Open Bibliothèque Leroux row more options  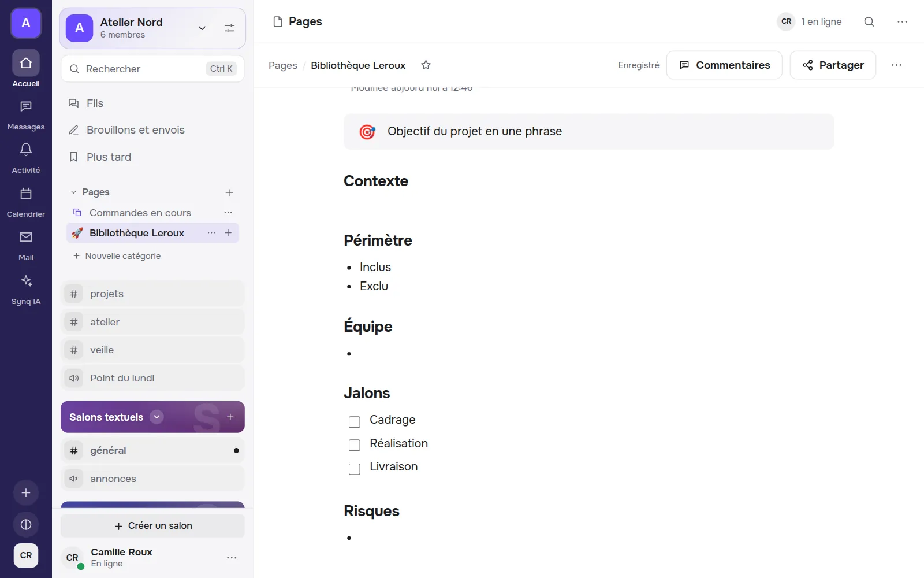[211, 233]
